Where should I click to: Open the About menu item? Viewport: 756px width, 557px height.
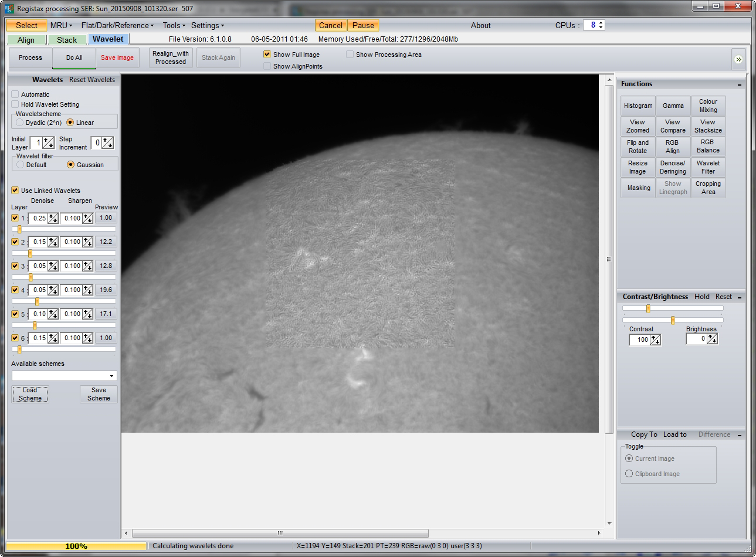point(480,25)
